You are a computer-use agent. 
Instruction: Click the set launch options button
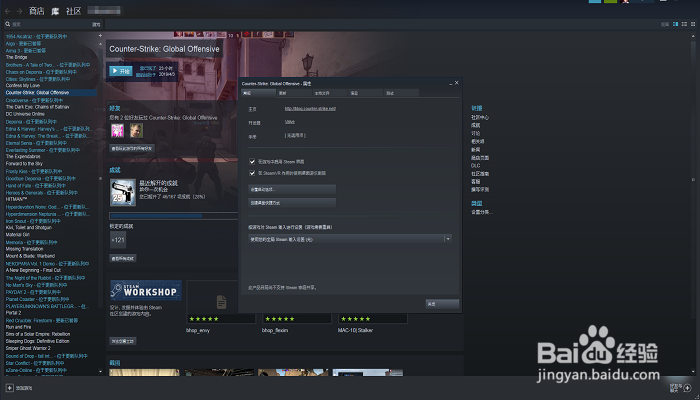point(292,189)
